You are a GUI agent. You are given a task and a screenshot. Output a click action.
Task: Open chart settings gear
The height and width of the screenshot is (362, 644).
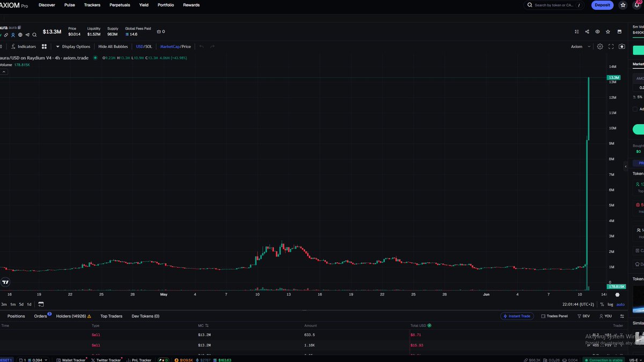pyautogui.click(x=600, y=47)
